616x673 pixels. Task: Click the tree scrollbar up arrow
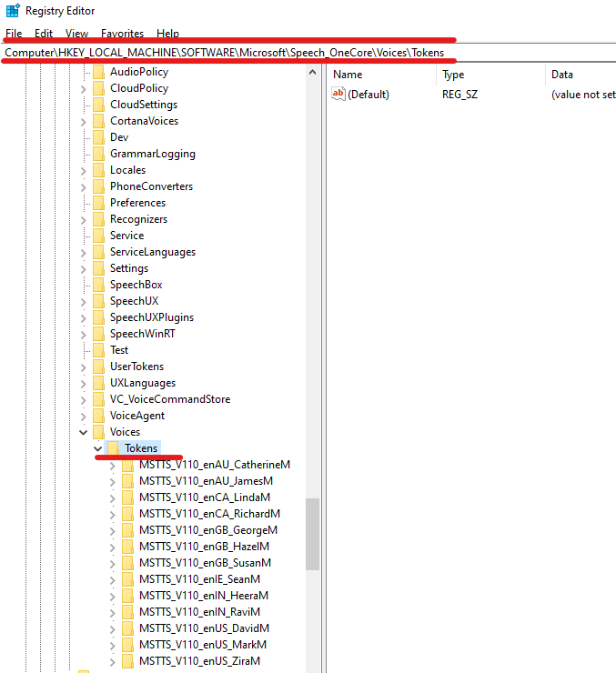312,72
